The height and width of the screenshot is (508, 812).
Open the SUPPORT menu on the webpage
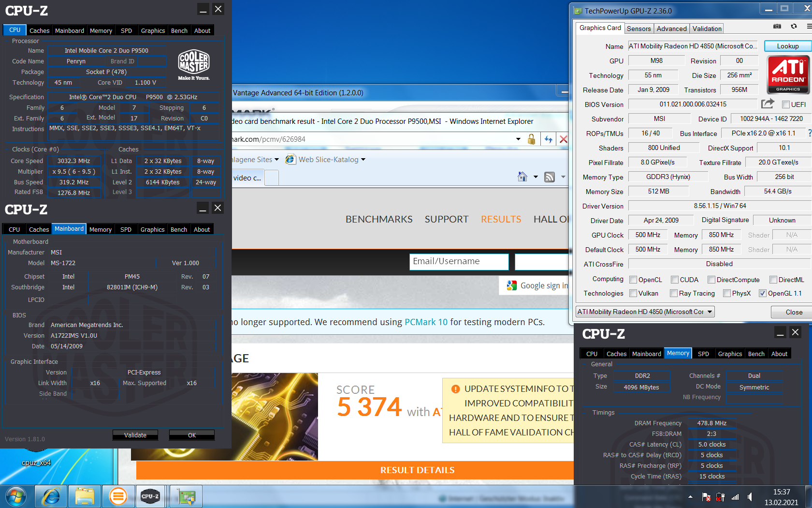click(447, 219)
